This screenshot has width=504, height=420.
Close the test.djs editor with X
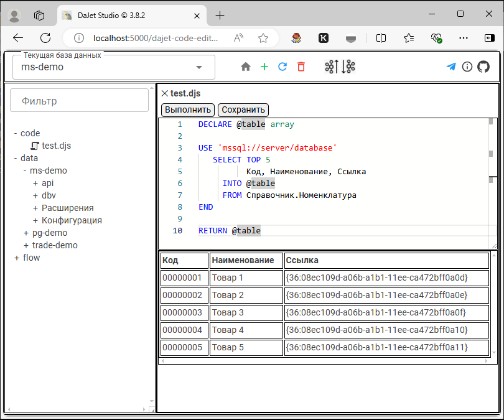[x=164, y=93]
